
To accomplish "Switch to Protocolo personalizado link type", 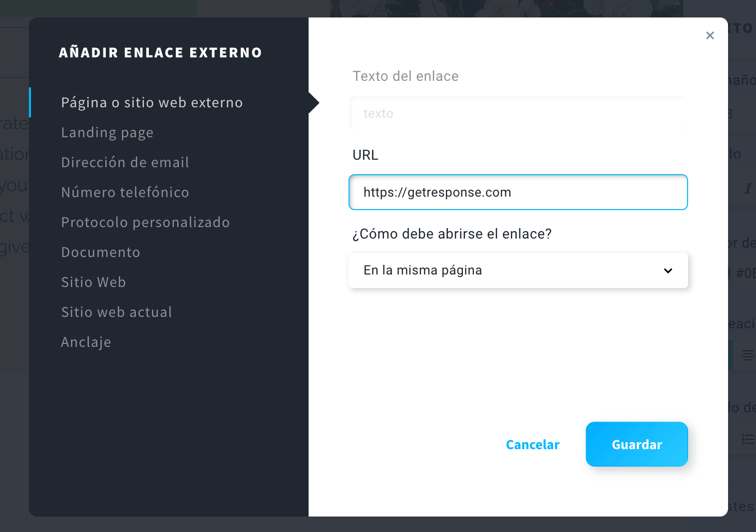I will pyautogui.click(x=145, y=222).
